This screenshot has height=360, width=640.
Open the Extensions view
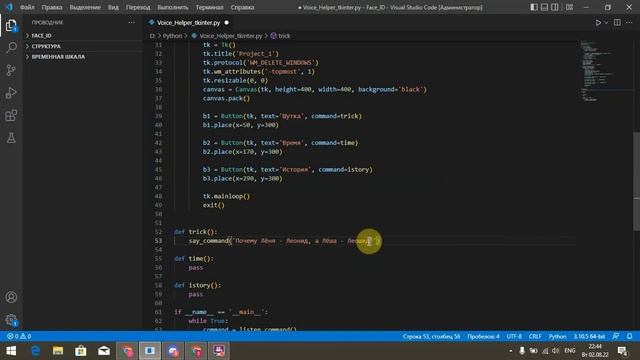(11, 116)
